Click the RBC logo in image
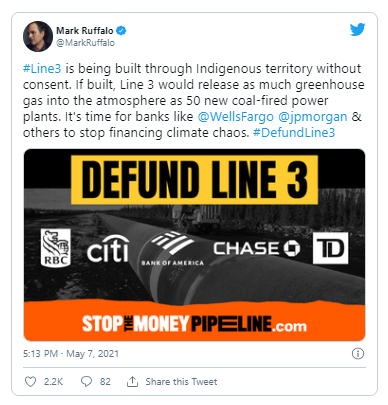The height and width of the screenshot is (405, 388). 56,247
